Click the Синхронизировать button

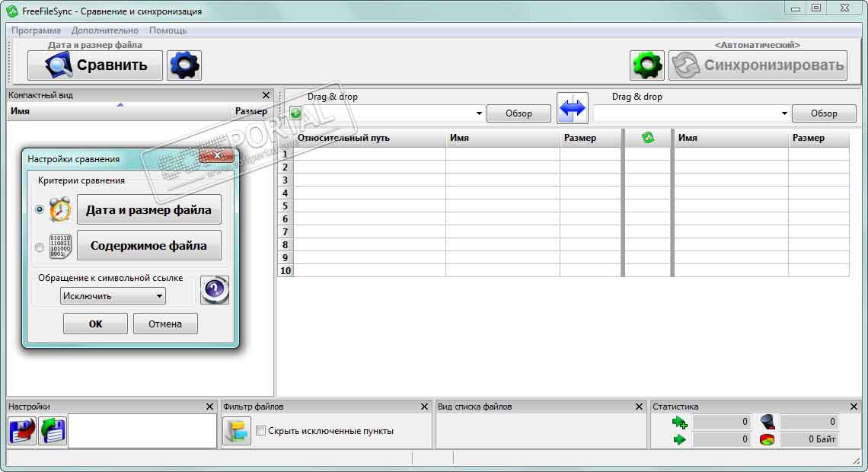coord(758,65)
